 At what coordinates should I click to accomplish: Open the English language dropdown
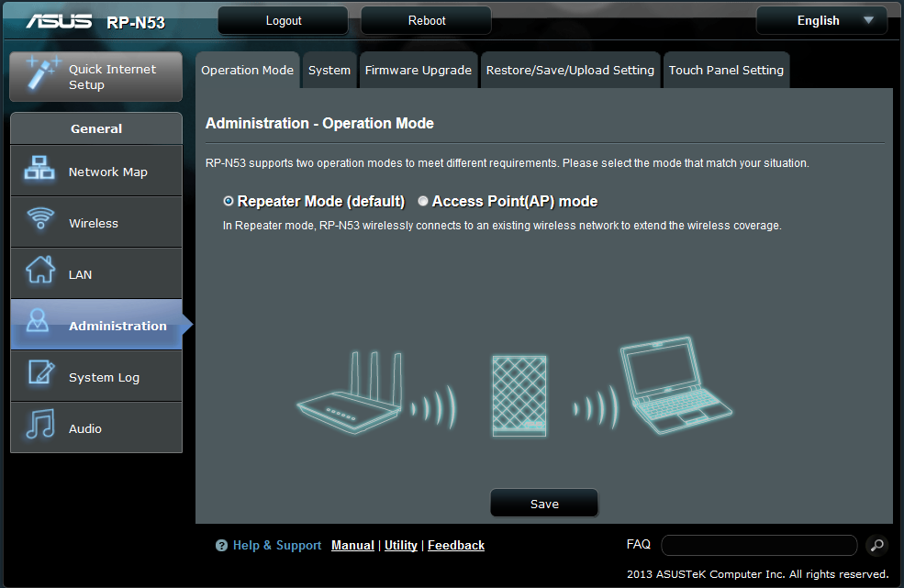(x=821, y=20)
